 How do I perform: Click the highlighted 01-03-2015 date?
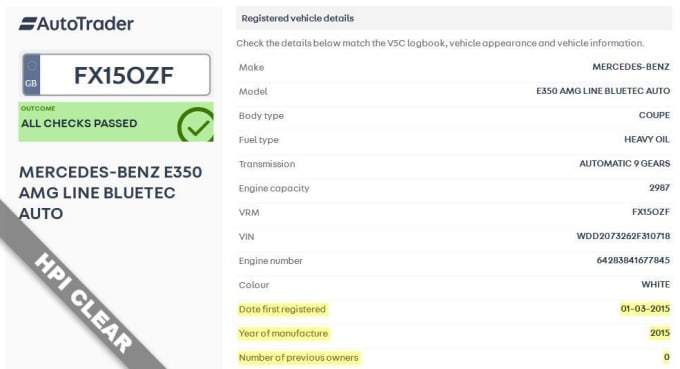[x=645, y=309]
